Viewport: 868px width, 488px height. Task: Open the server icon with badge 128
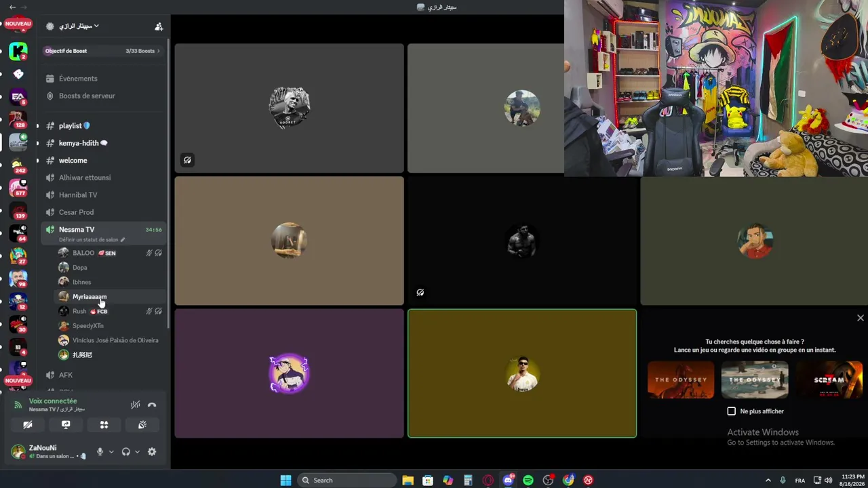pos(18,120)
